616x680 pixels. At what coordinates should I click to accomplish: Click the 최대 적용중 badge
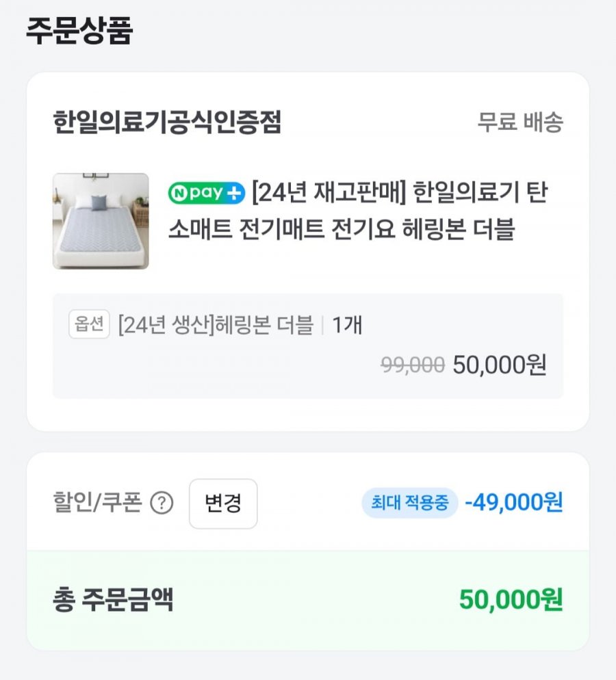tap(409, 504)
